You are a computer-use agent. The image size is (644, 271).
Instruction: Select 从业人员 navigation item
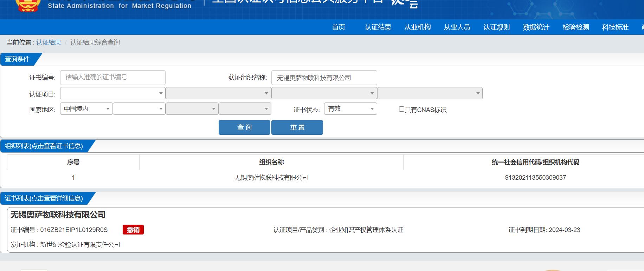coord(457,27)
